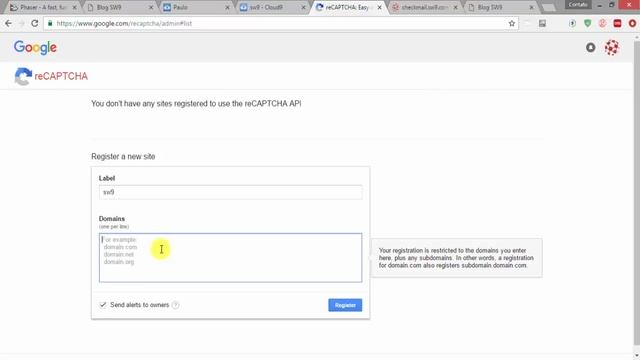Image resolution: width=640 pixels, height=360 pixels.
Task: Switch to the checkmail tab
Action: click(x=424, y=7)
